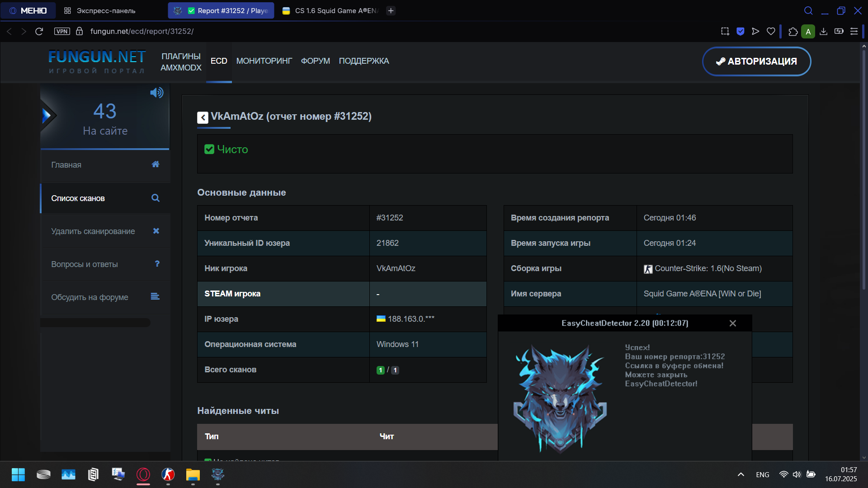Toggle the VPN badge
This screenshot has width=868, height=488.
coord(62,31)
